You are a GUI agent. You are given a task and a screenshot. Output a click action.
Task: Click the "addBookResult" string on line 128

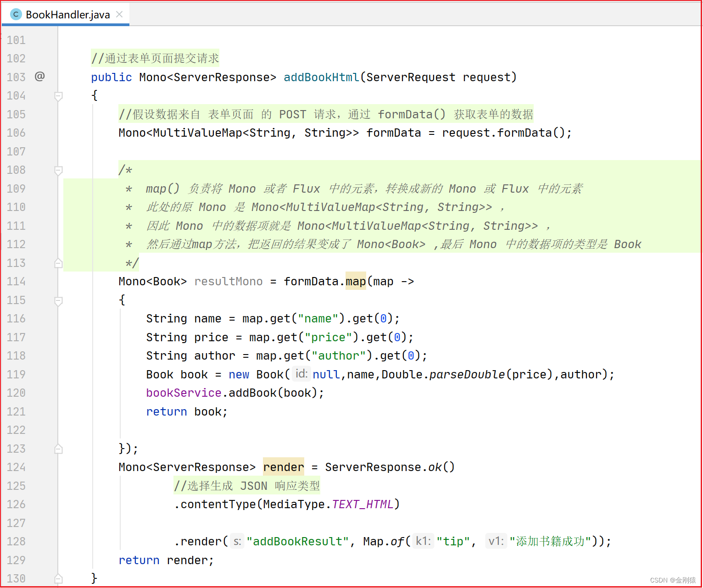[297, 542]
